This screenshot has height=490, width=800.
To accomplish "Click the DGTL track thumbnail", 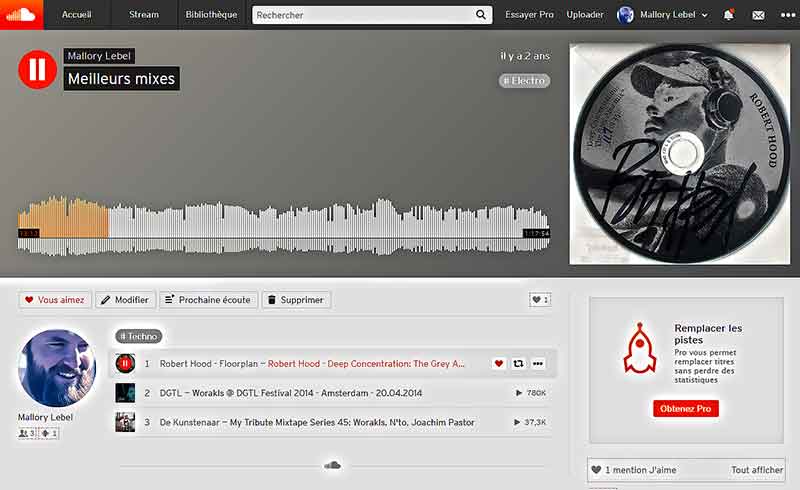I will point(125,393).
